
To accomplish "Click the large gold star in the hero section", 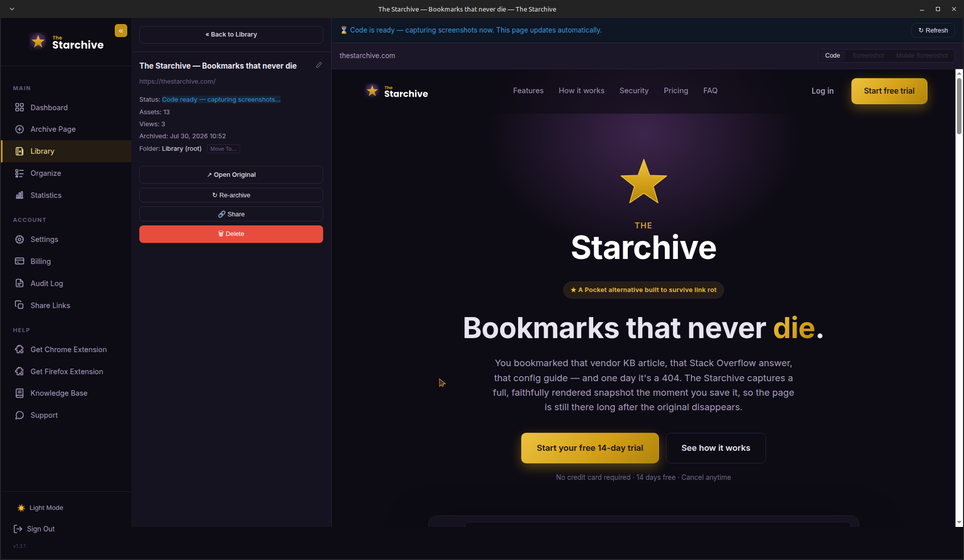I will 643,181.
